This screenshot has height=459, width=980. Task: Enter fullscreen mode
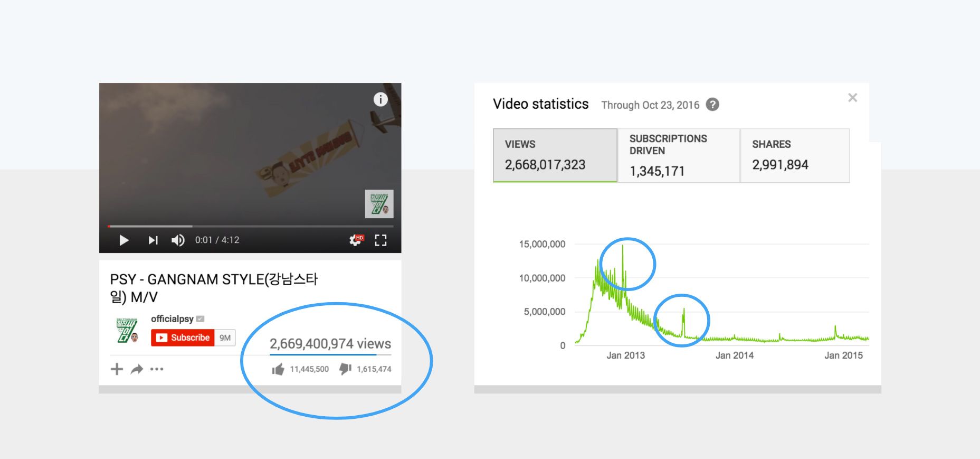[380, 240]
